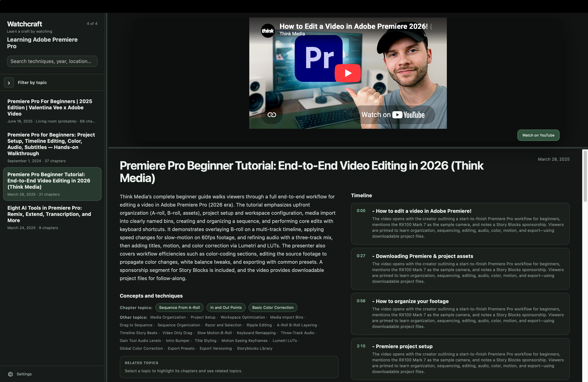The width and height of the screenshot is (588, 382).
Task: Click the Slow Motion B-Roll topic
Action: pyautogui.click(x=214, y=333)
